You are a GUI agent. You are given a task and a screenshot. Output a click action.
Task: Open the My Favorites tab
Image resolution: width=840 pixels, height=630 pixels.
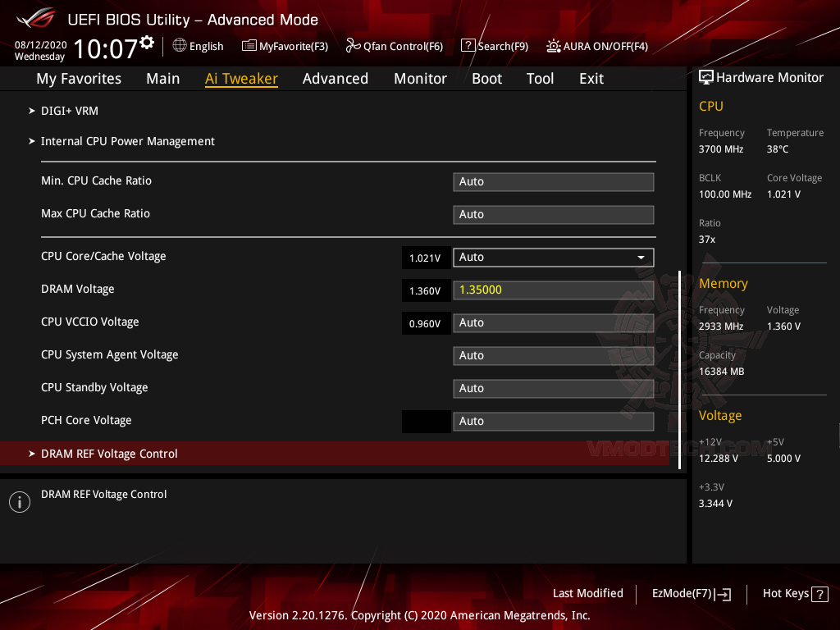[79, 79]
